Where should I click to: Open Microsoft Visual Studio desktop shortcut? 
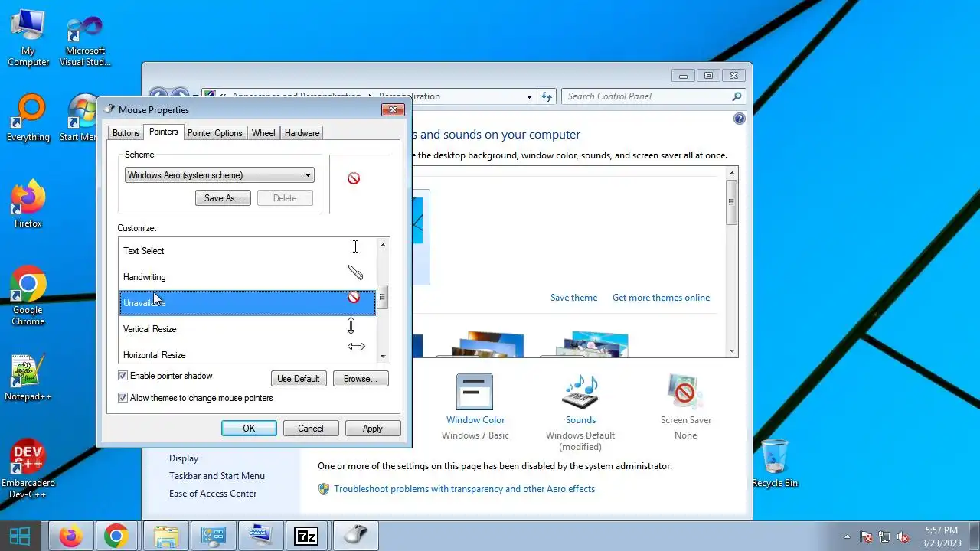[85, 40]
